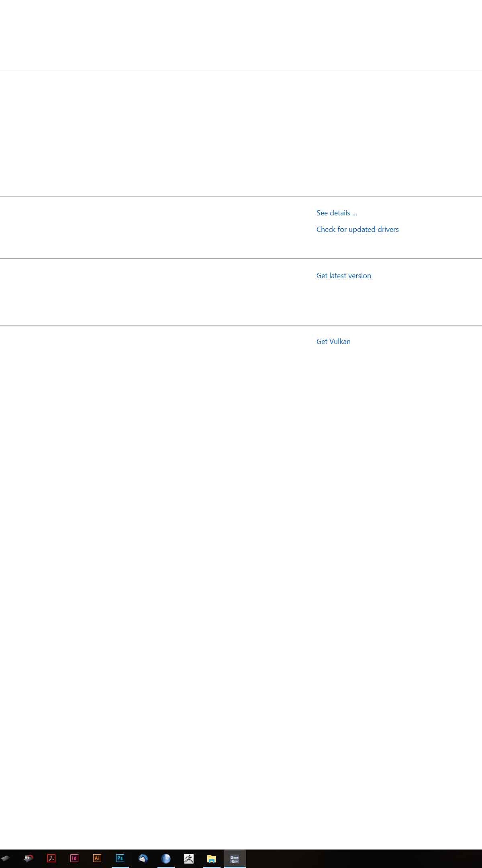The width and height of the screenshot is (482, 868).
Task: Open Adobe Acrobat from the taskbar
Action: click(51, 858)
